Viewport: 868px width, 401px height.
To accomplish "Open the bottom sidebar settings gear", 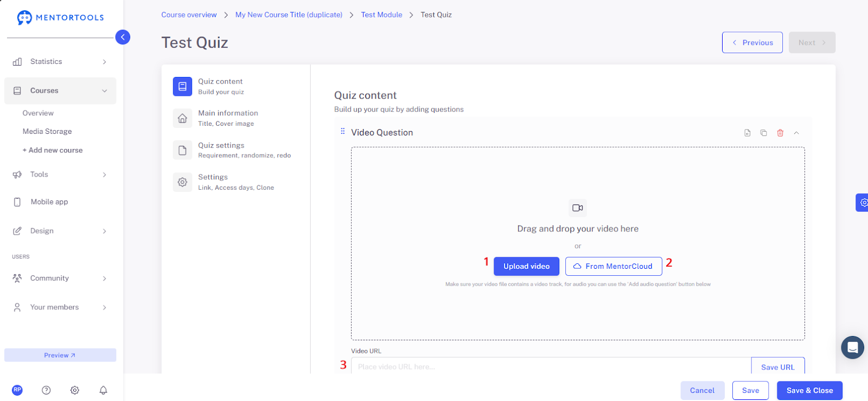I will 75,390.
